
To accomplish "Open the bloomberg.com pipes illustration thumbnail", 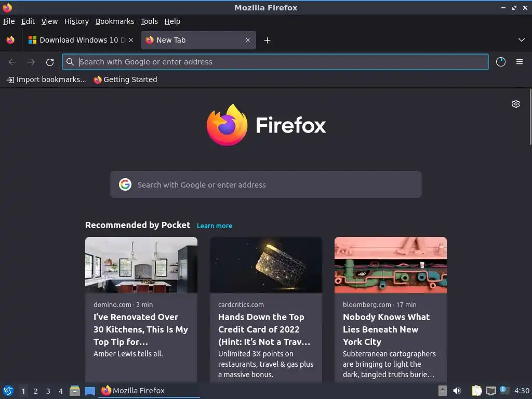I will coord(391,265).
